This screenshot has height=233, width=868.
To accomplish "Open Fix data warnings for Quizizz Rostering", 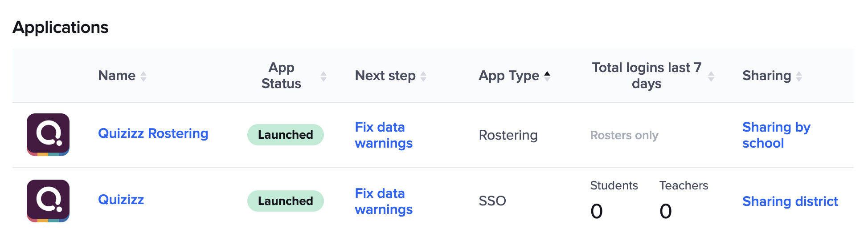I will coord(384,135).
